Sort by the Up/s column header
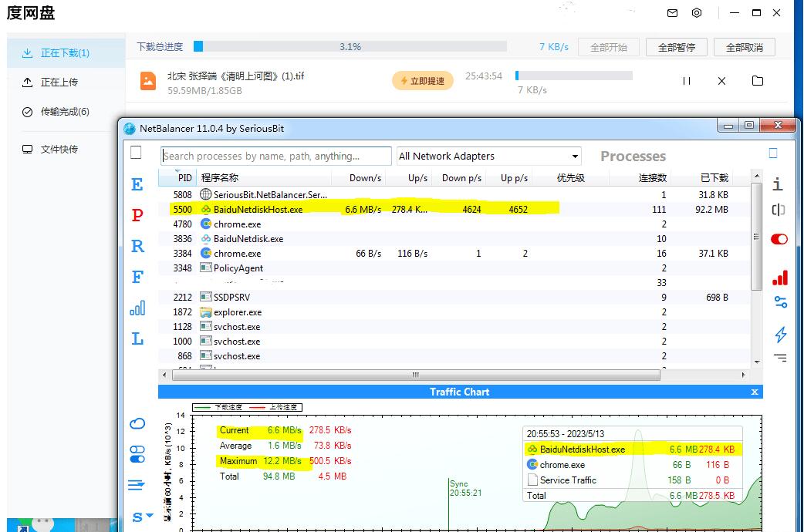 (408, 178)
